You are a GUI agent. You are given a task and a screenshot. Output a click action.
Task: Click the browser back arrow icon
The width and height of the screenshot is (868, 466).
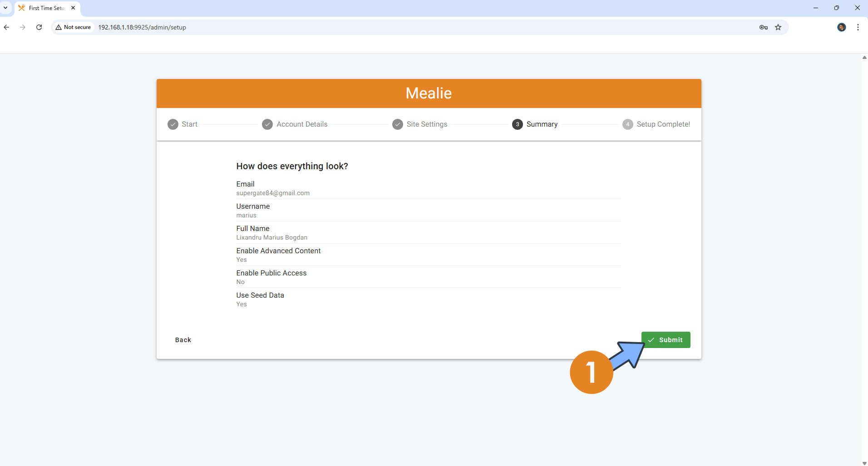pos(7,27)
